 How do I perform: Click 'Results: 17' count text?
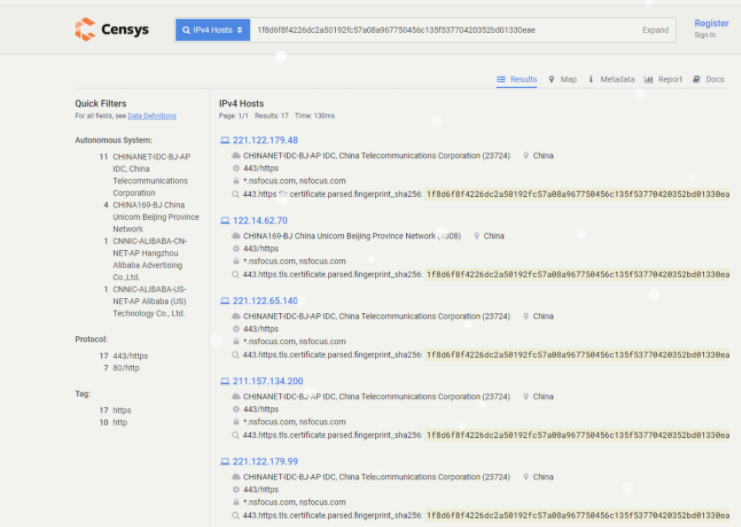point(271,116)
